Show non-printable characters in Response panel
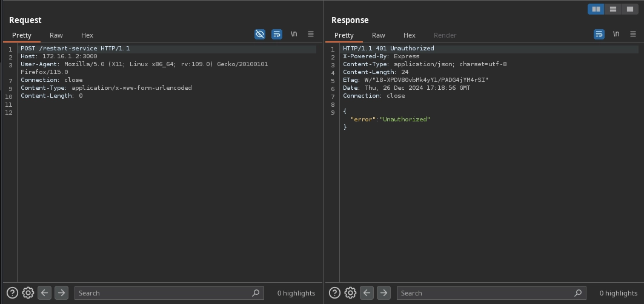Screen dimensions: 644x304 tap(616, 35)
